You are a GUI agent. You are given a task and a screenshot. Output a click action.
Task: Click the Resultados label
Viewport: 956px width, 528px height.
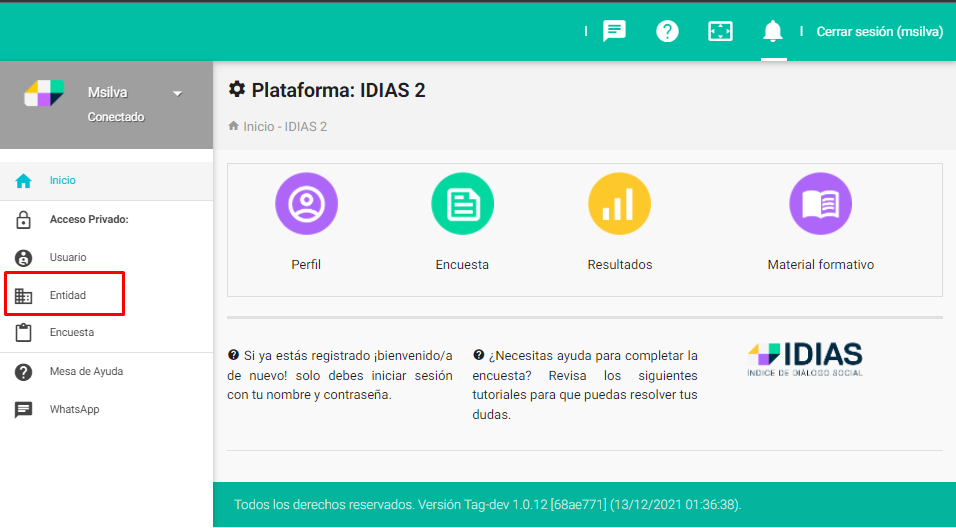[619, 265]
